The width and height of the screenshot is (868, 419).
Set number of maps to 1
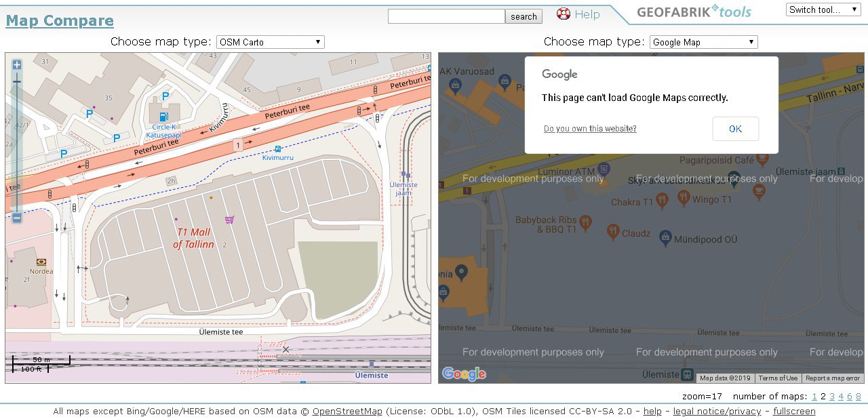[814, 397]
